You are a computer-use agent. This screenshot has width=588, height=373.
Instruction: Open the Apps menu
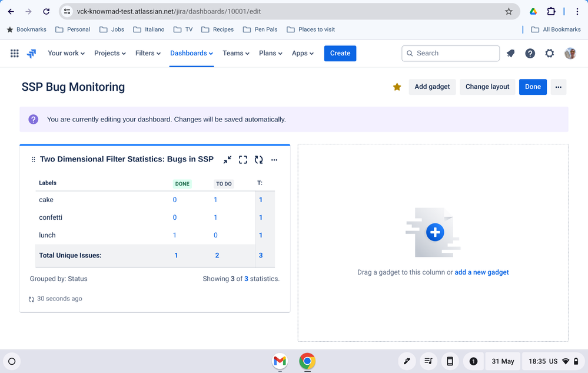coord(303,54)
